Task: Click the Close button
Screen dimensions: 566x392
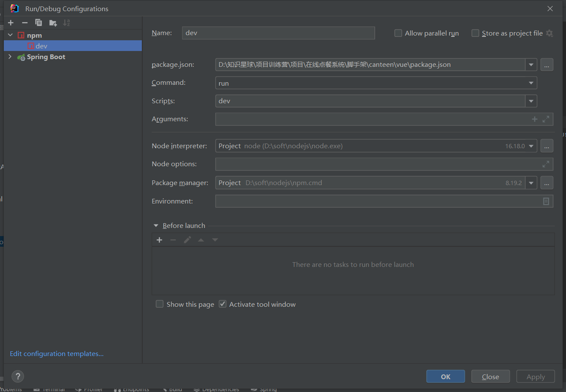Action: click(491, 377)
